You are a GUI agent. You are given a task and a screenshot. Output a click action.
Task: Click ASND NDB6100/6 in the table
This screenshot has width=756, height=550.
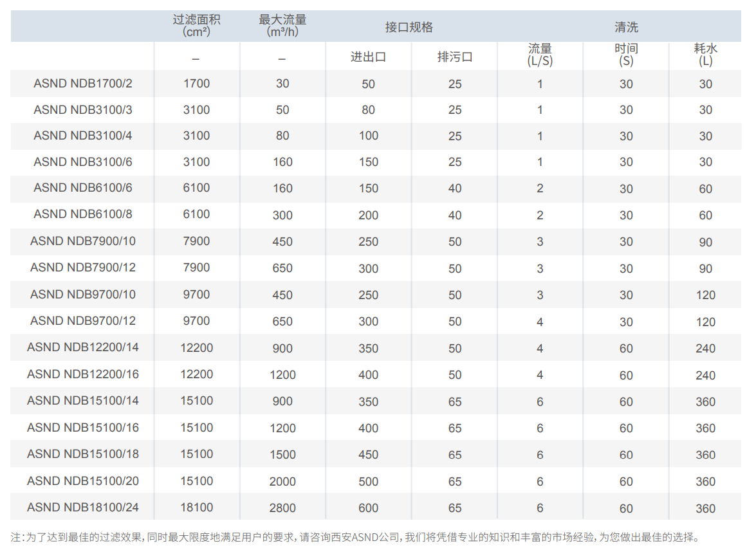(83, 187)
